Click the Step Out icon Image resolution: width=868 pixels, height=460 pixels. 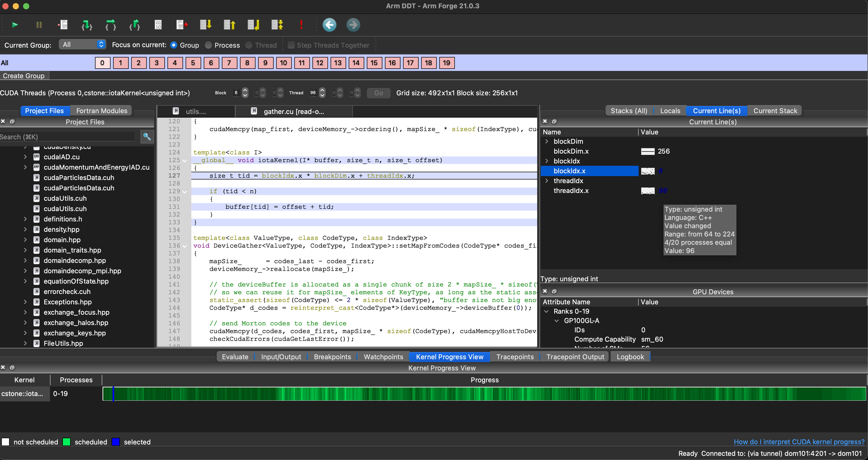[134, 25]
